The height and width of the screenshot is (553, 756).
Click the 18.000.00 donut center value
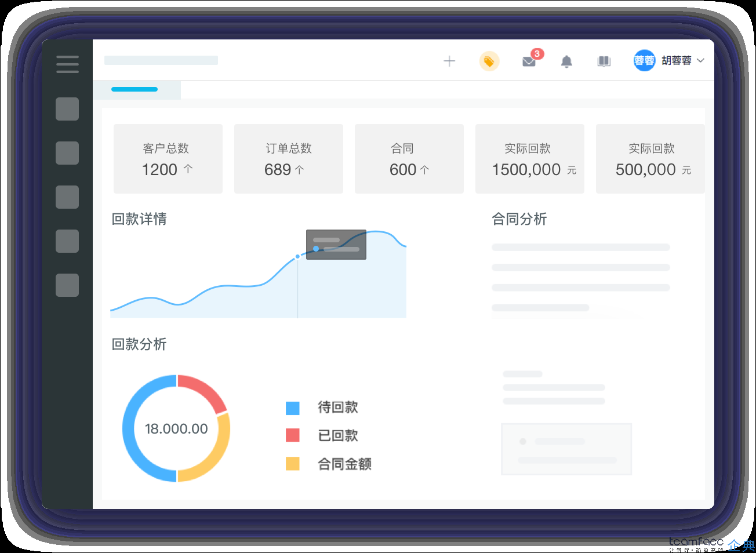pyautogui.click(x=176, y=429)
